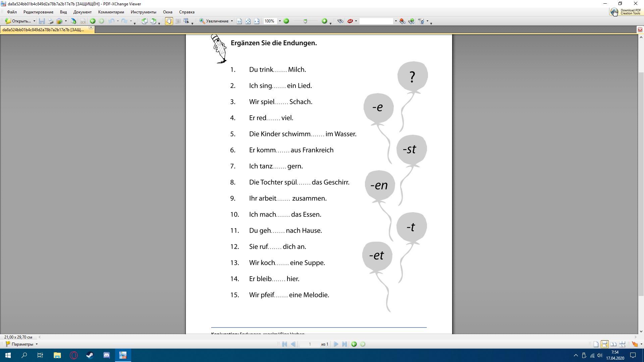The width and height of the screenshot is (644, 362).
Task: Click the Fit Page icon
Action: 248,21
